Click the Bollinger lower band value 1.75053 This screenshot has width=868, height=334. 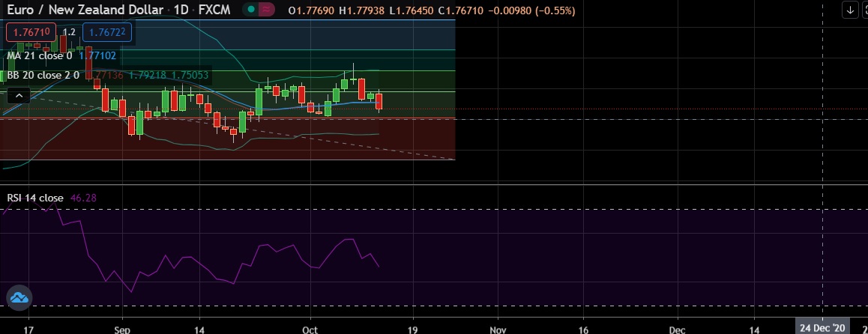(190, 75)
